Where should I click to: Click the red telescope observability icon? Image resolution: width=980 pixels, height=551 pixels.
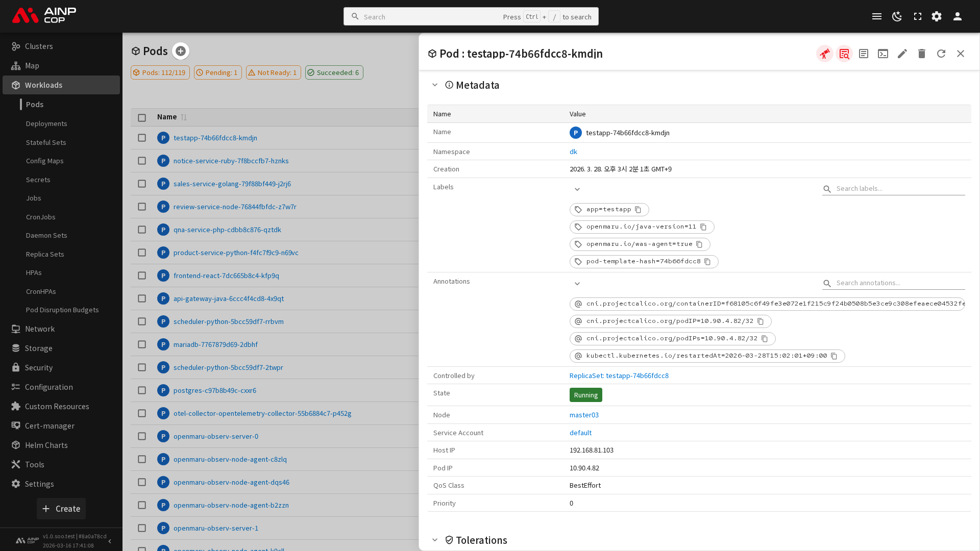[825, 54]
